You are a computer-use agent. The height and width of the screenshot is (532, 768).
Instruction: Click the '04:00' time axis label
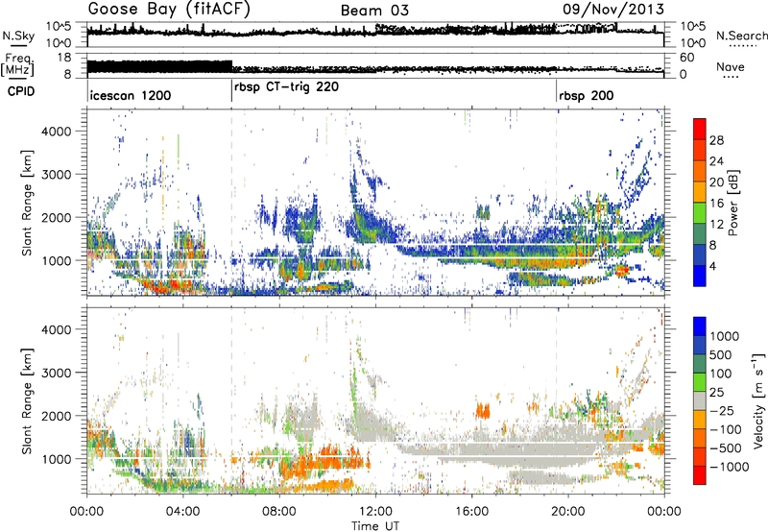click(x=182, y=512)
